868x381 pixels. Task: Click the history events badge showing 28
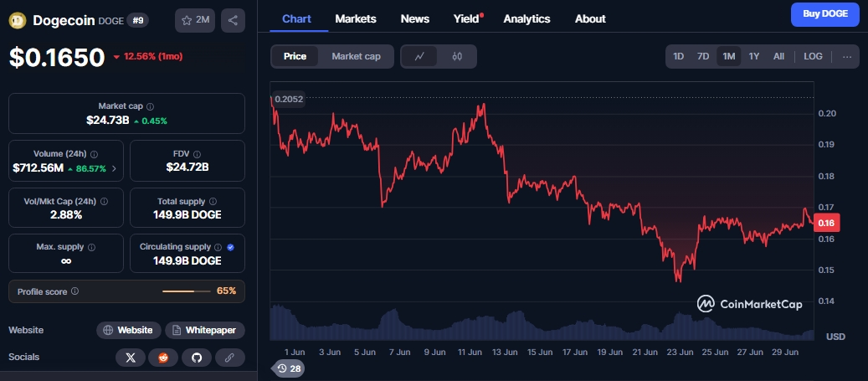(290, 368)
